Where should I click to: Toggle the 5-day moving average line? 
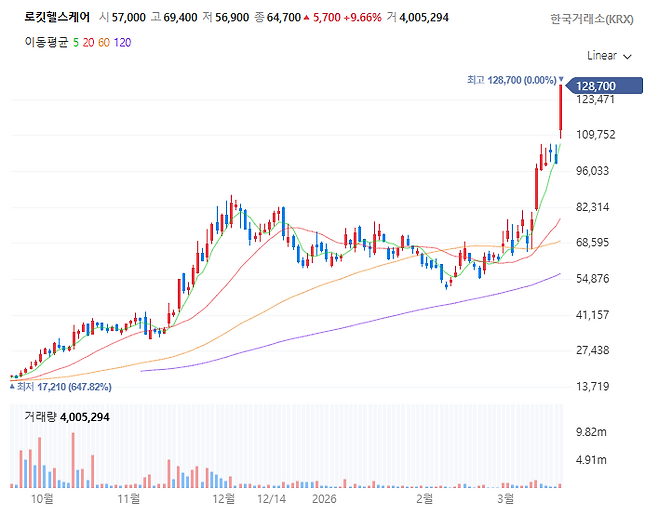pyautogui.click(x=77, y=42)
